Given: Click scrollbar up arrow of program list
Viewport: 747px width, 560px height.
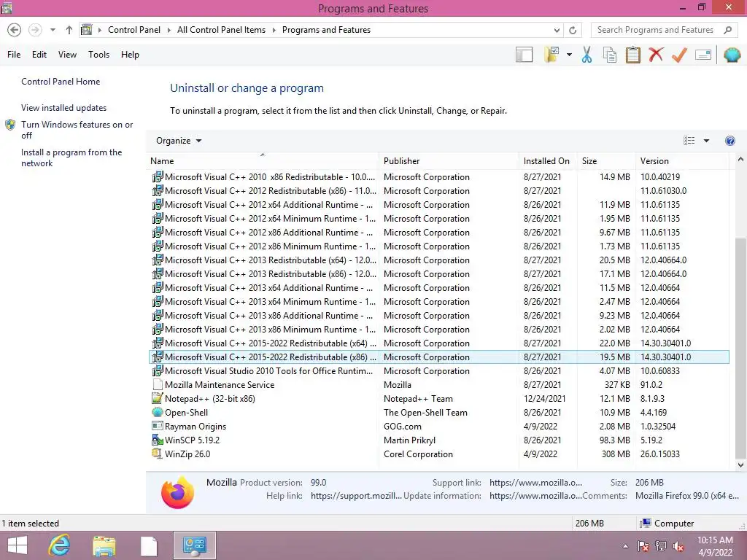Looking at the screenshot, I should point(740,160).
